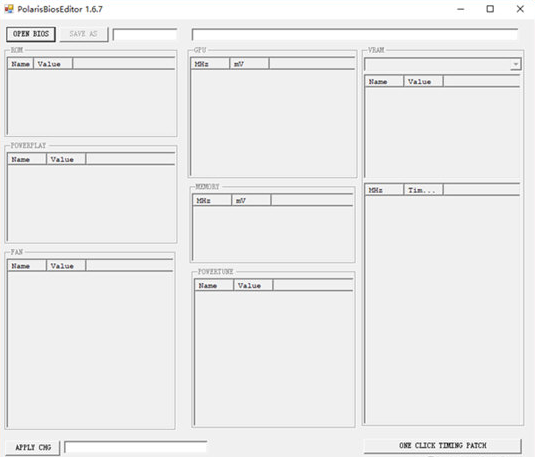Focus the small text field beside SAVE AS
535x457 pixels.
coord(145,34)
